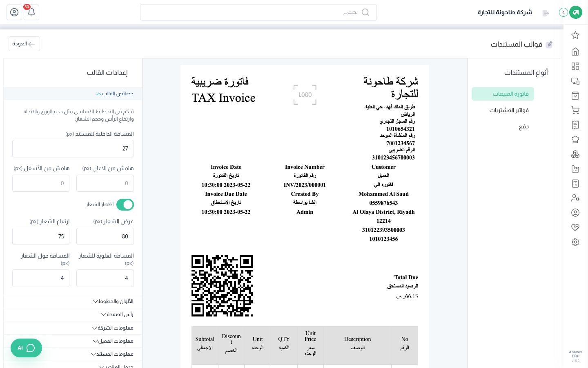Click the Total Due label in preview
This screenshot has width=588, height=368.
(x=406, y=277)
